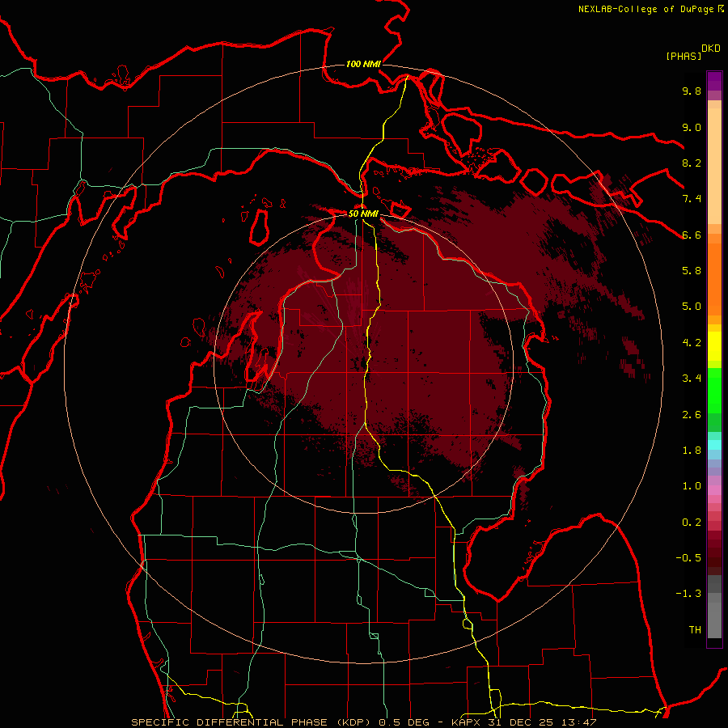Click the 4.2 scale value

click(x=692, y=343)
